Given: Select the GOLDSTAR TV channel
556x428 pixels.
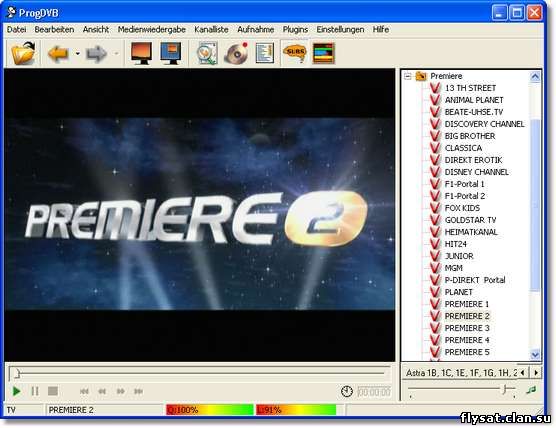Looking at the screenshot, I should pyautogui.click(x=471, y=220).
